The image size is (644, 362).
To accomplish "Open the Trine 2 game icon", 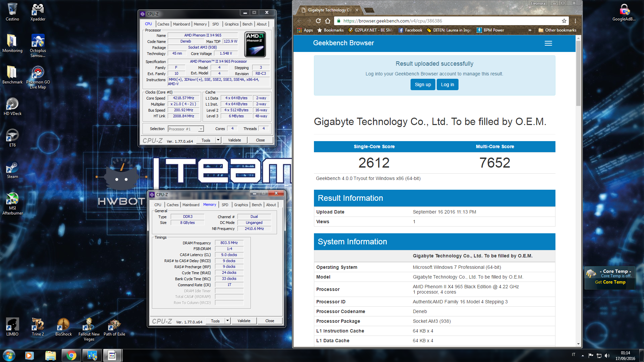I will click(38, 327).
